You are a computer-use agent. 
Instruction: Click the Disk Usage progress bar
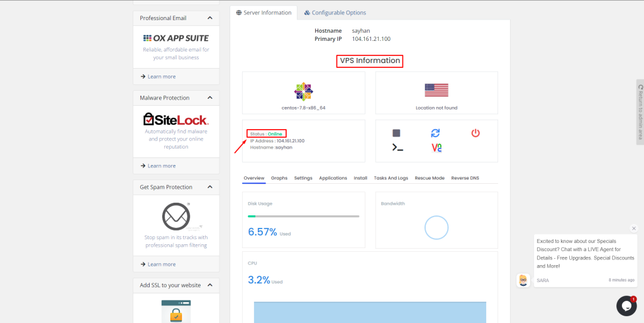pos(303,216)
